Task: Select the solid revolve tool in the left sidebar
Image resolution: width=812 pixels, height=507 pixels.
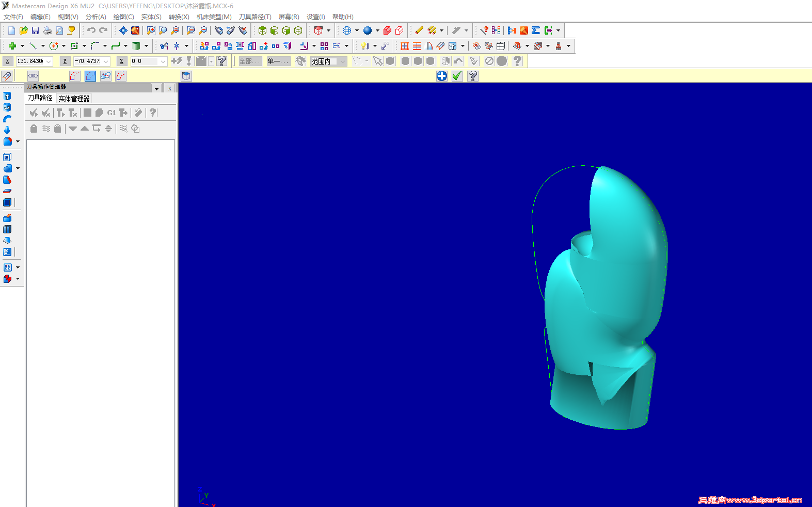Action: tap(7, 107)
